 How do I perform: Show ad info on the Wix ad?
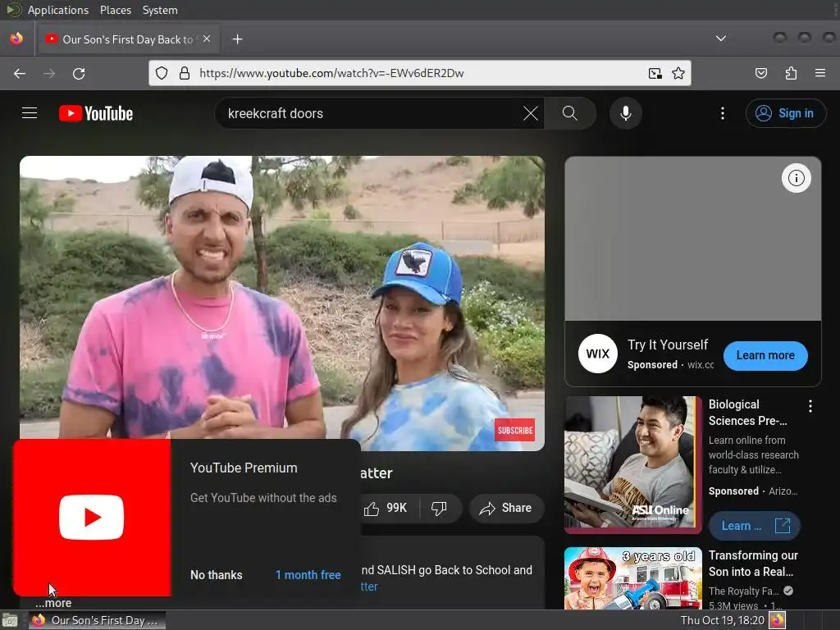(796, 178)
